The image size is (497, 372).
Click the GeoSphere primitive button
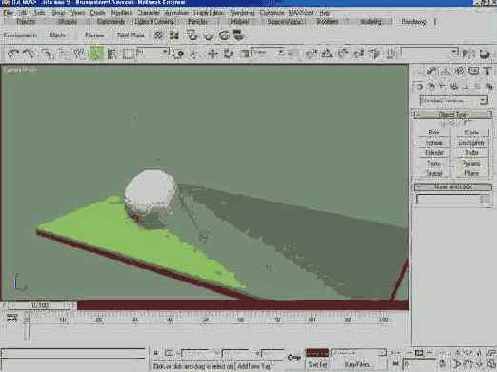click(471, 143)
